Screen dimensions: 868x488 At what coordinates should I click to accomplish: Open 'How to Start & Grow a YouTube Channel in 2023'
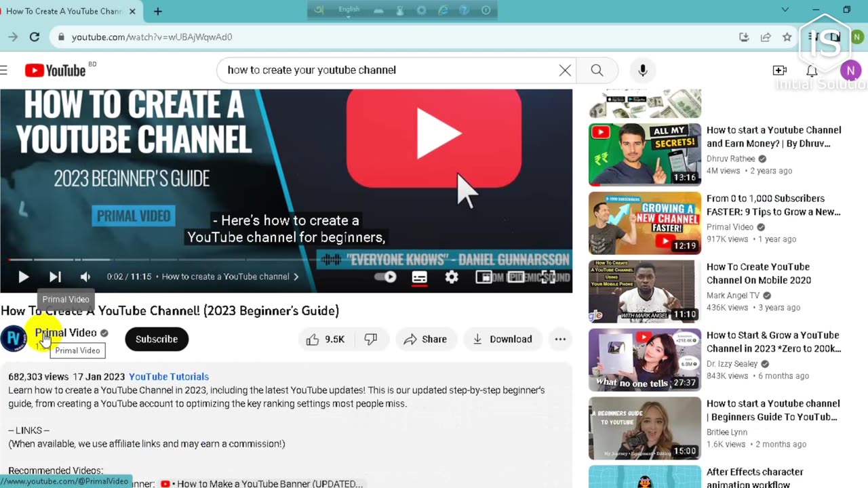pos(774,342)
